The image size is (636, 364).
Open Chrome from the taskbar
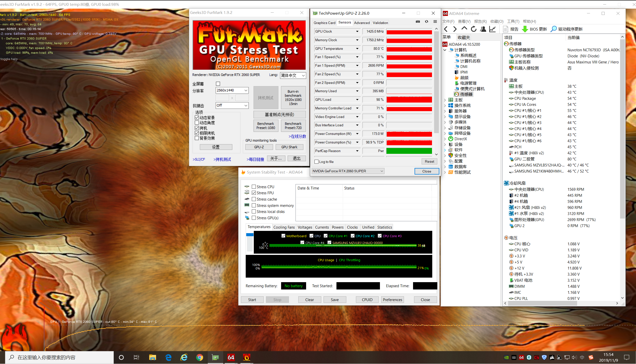199,357
